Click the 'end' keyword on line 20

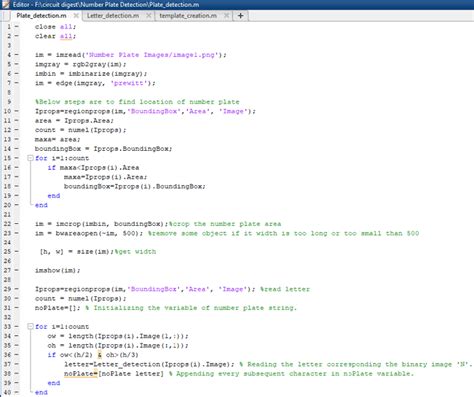41,205
